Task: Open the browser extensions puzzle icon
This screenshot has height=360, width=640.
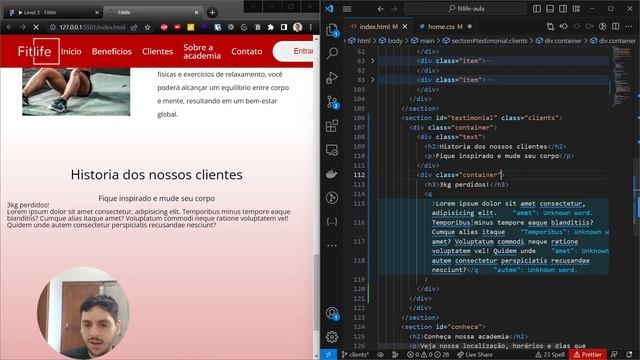Action: 270,27
